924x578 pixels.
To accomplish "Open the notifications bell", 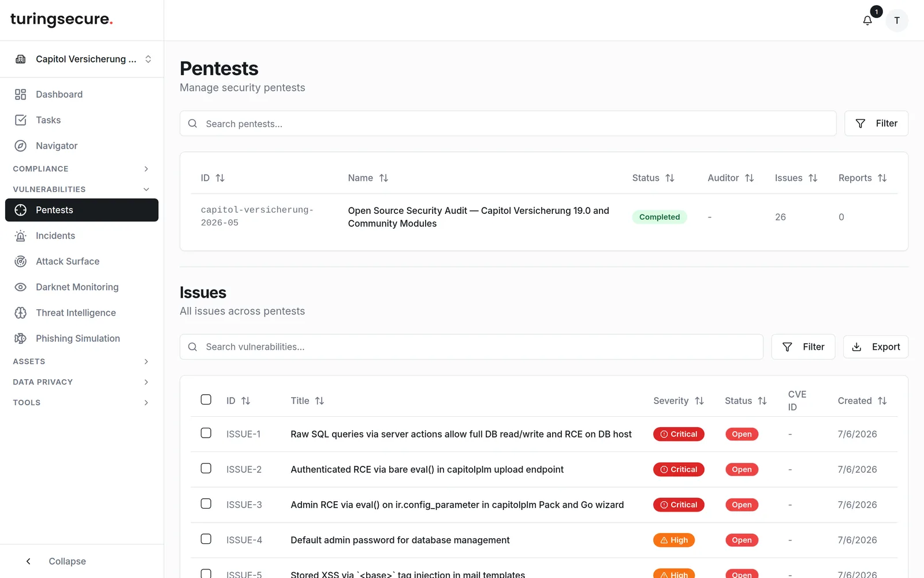I will (867, 21).
